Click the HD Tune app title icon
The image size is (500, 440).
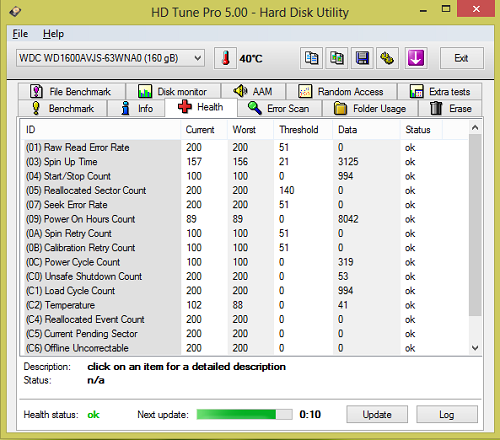[15, 12]
